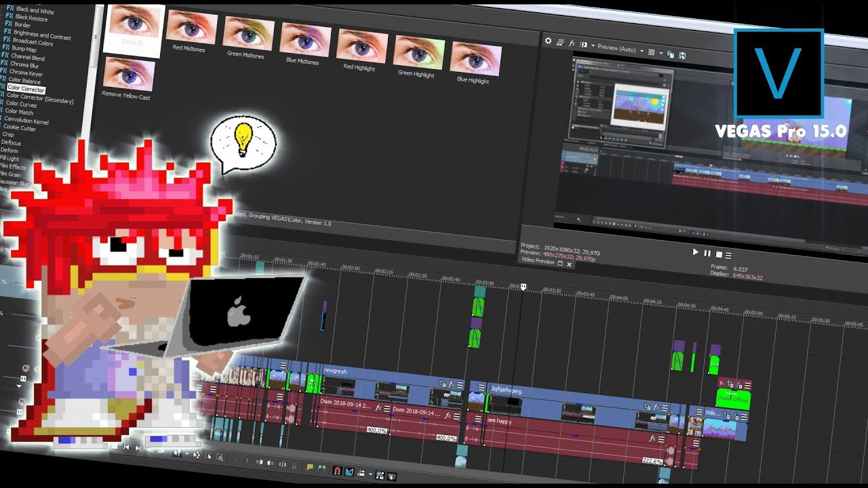Pause the video preview

(707, 253)
